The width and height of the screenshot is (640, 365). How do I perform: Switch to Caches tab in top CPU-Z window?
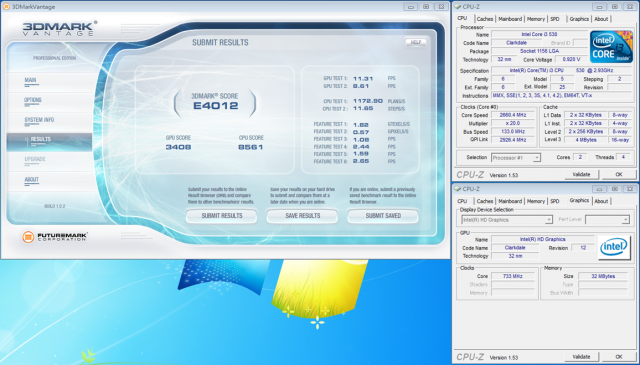(x=484, y=19)
